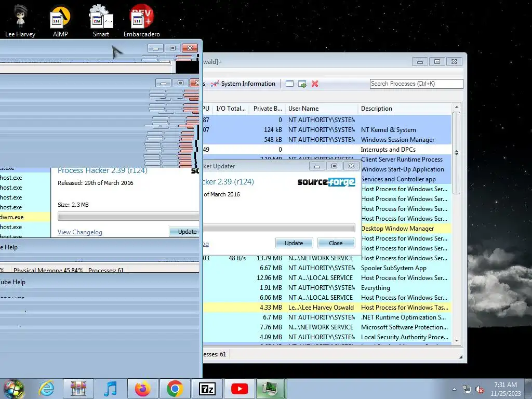Click the Close button in updater dialog
Screen dimensions: 532x399
click(336, 243)
